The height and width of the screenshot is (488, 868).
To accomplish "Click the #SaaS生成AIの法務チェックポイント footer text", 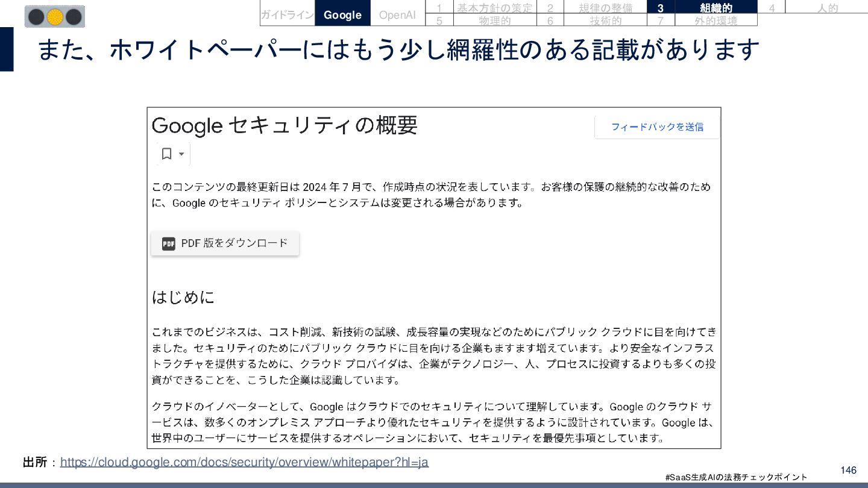I will tap(736, 477).
